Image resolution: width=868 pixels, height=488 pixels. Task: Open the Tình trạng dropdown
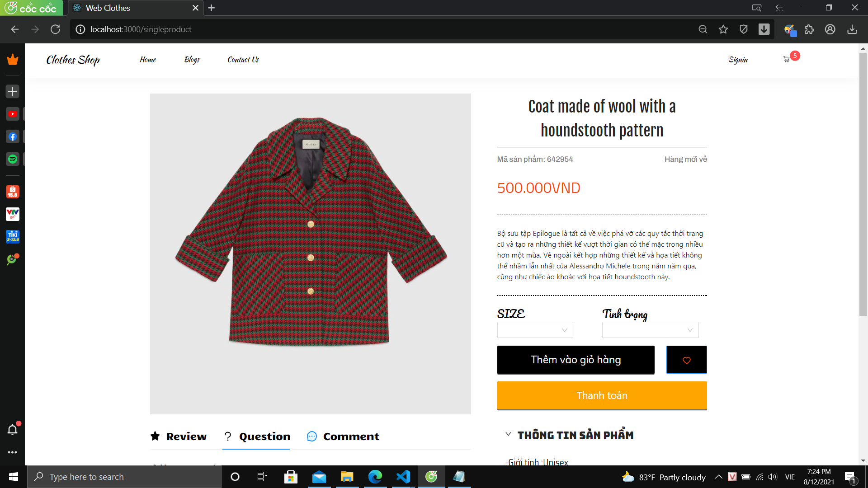pyautogui.click(x=650, y=330)
